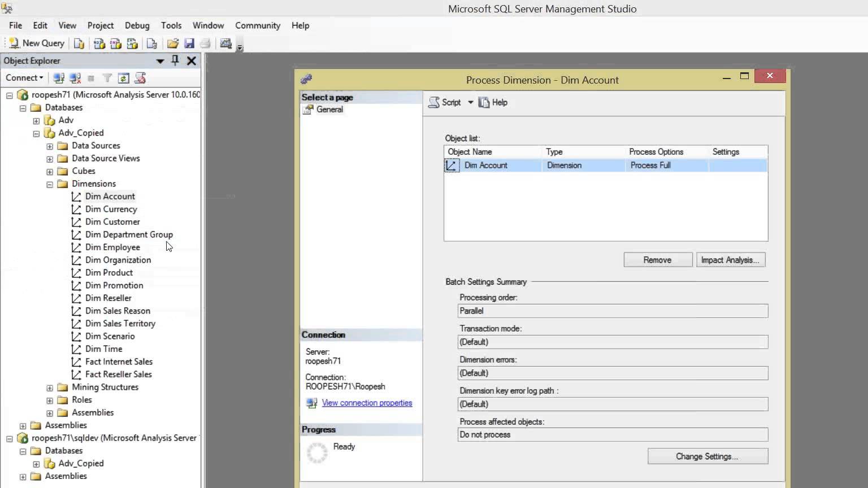The image size is (868, 488).
Task: Click the Activity Monitor toolbar icon
Action: pos(226,43)
